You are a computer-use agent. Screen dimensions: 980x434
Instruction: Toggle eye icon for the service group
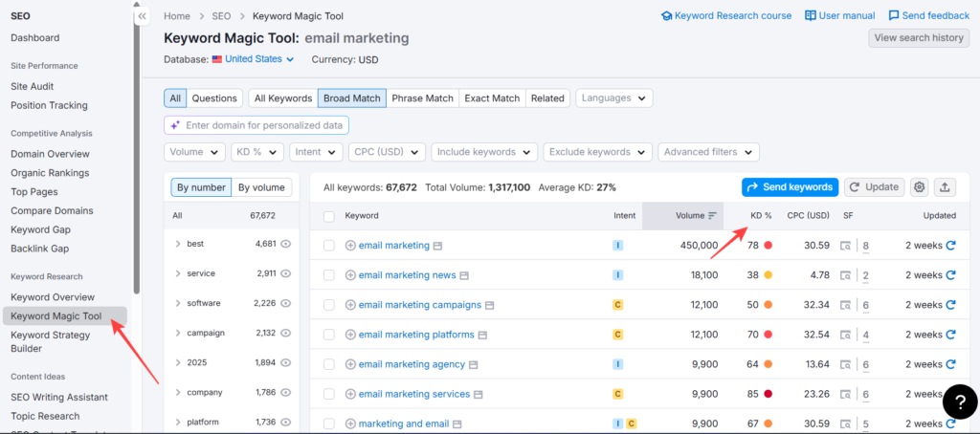click(286, 273)
